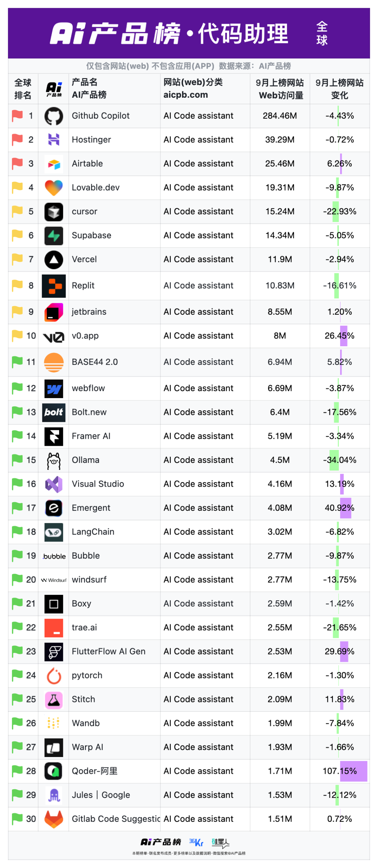
Task: Click the Github Copilot octocat logo
Action: [x=54, y=116]
